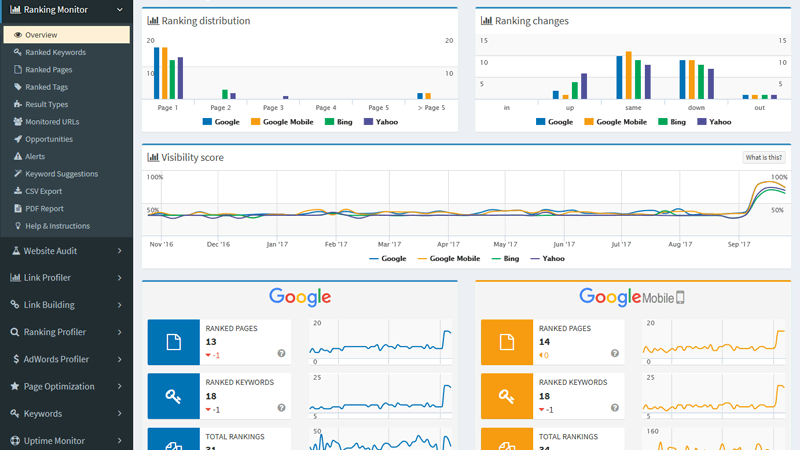Click the rocket icon beside Opportunities
Viewport: 800px width, 450px height.
tap(18, 139)
